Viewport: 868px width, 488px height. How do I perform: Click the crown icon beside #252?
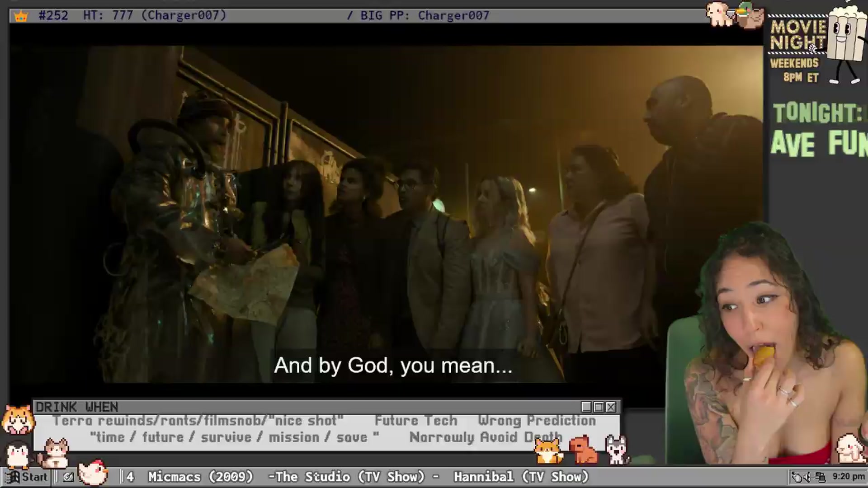[x=21, y=16]
